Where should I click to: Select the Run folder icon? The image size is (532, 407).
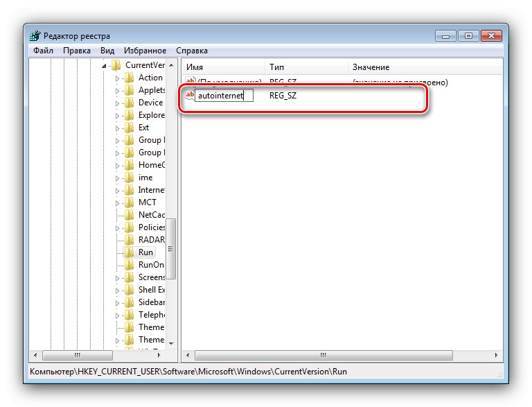130,252
